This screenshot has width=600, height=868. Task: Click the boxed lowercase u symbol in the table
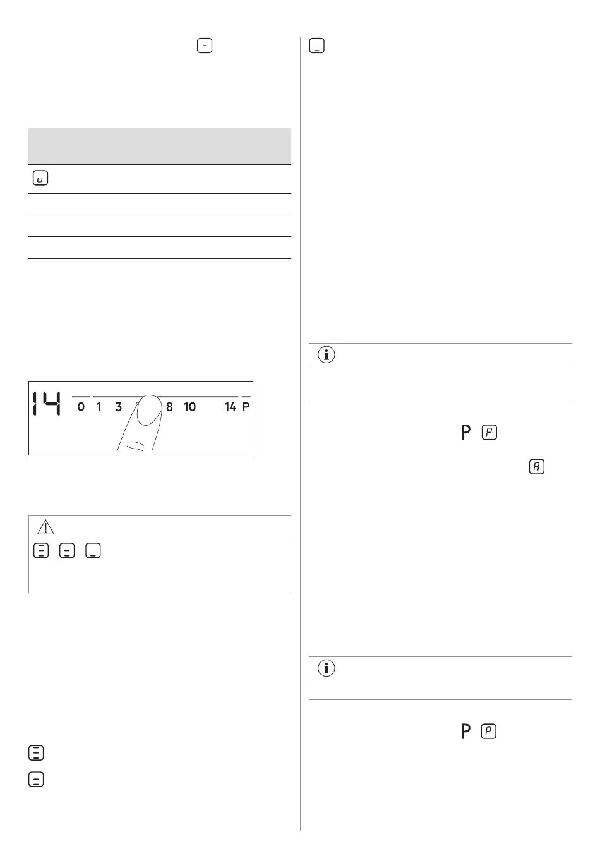coord(40,179)
